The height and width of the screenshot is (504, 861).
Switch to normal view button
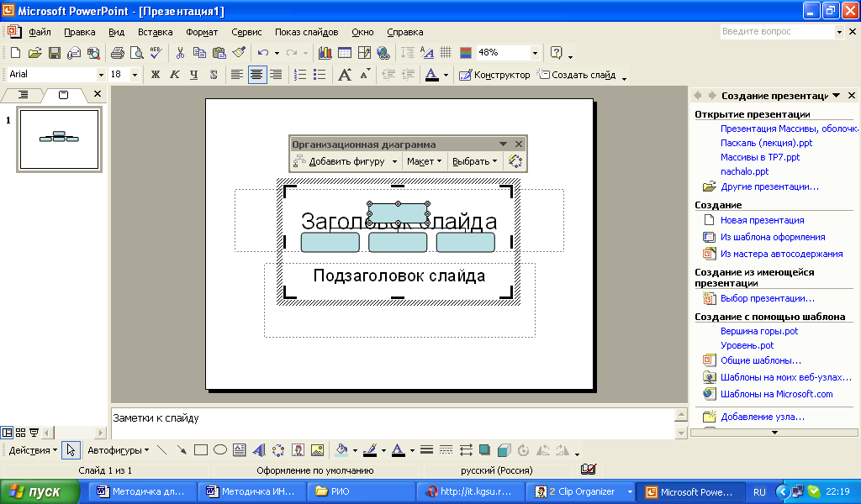(7, 433)
